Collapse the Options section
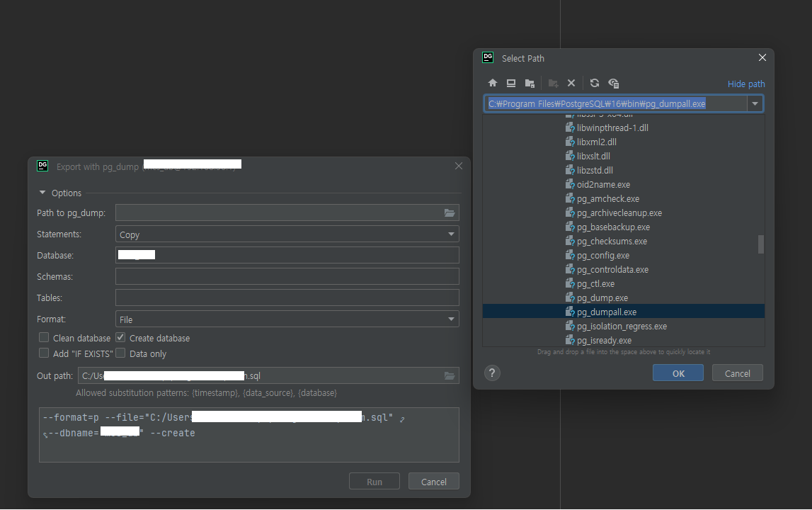 [42, 193]
